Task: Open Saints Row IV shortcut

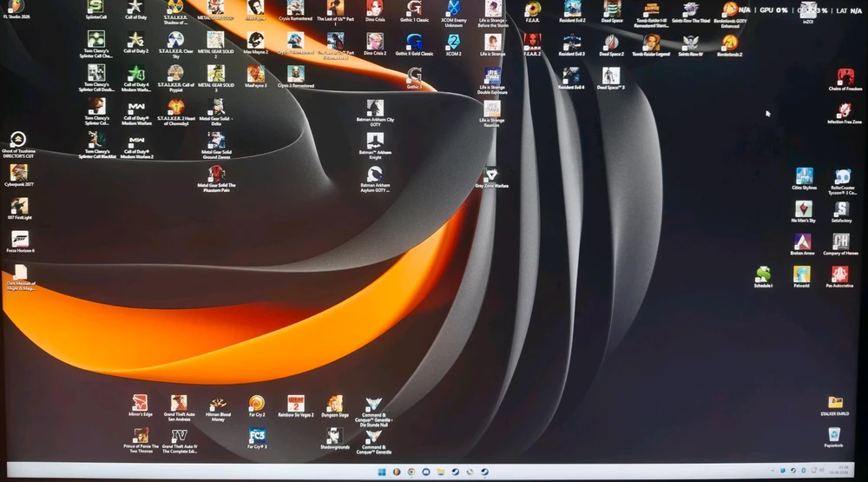Action: click(690, 43)
